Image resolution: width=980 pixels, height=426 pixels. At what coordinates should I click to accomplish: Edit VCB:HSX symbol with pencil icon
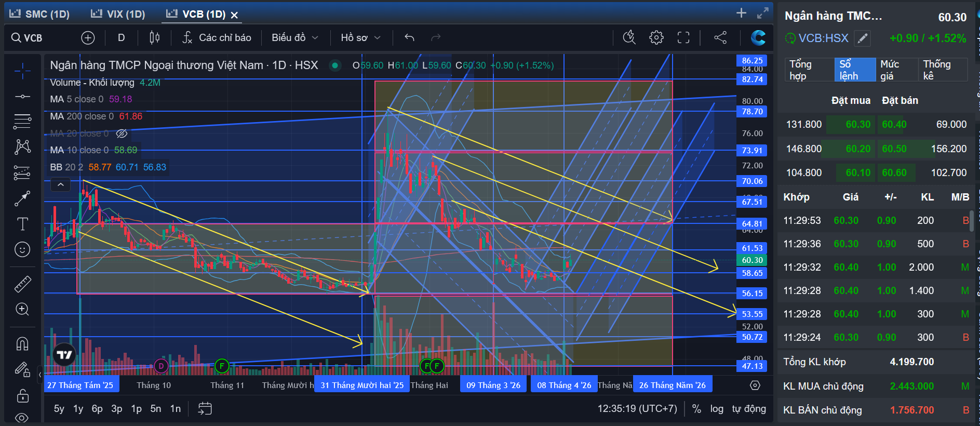862,38
